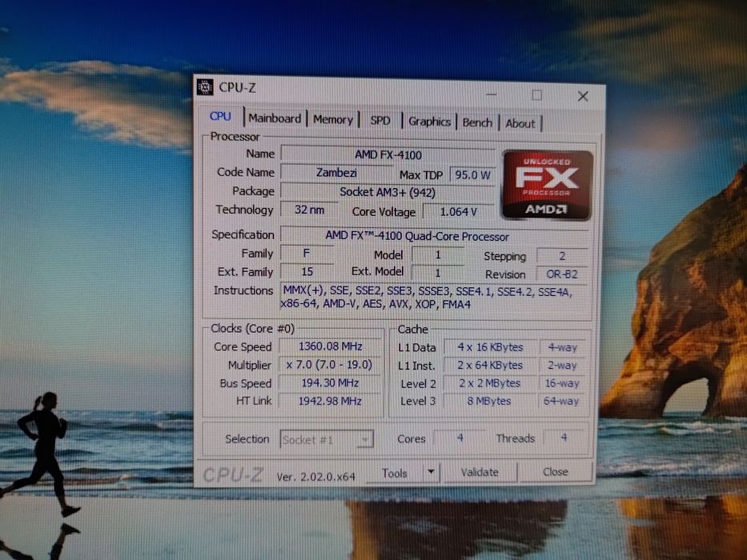Open the Memory tab
This screenshot has height=560, width=747.
[x=332, y=119]
